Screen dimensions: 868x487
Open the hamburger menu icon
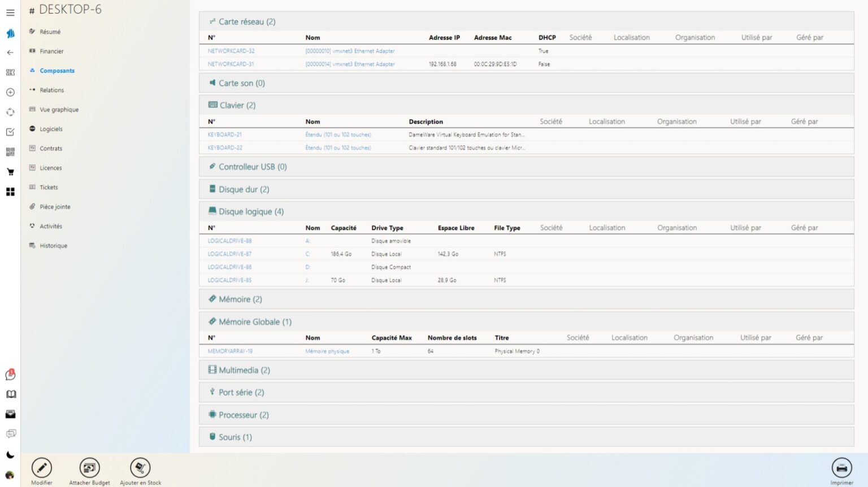10,12
